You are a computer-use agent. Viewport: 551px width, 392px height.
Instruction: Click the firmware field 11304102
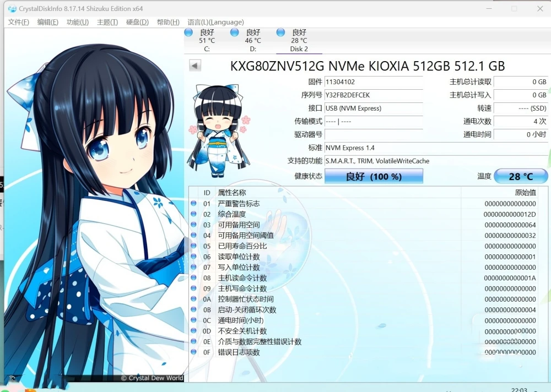pos(374,82)
